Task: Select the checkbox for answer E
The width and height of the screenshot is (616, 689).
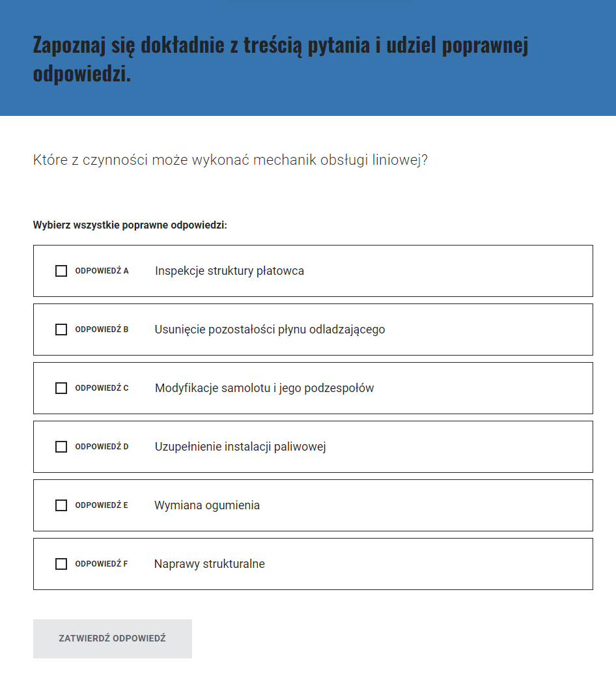Action: (61, 505)
